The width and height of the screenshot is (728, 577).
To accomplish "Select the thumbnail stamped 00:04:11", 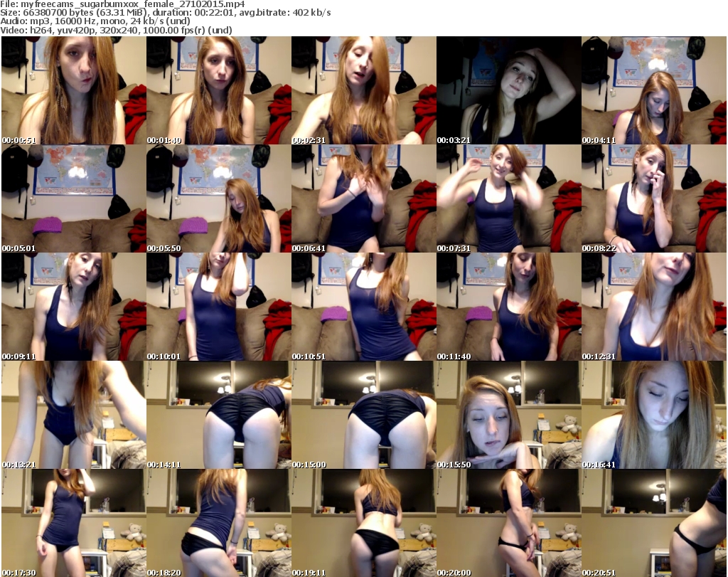I will click(x=654, y=90).
